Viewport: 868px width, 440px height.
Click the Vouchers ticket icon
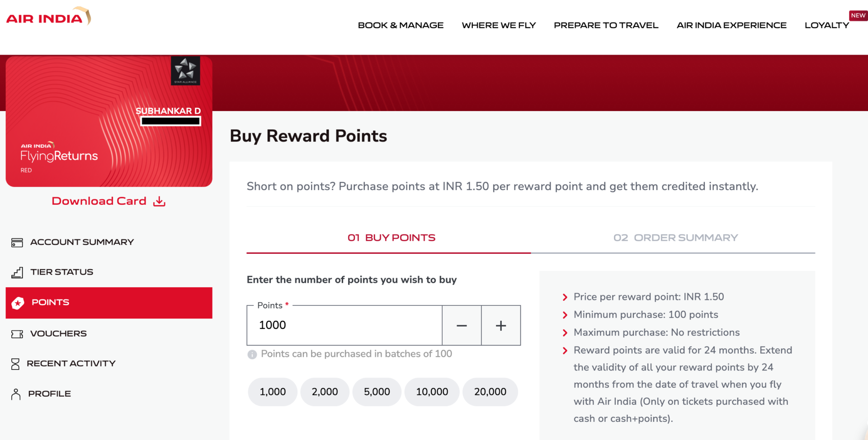click(17, 334)
